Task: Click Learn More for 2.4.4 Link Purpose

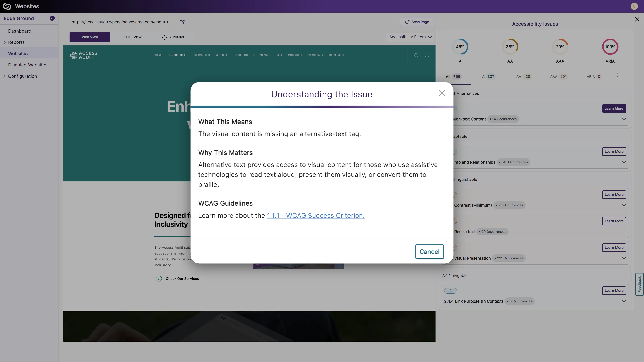Action: click(x=614, y=291)
